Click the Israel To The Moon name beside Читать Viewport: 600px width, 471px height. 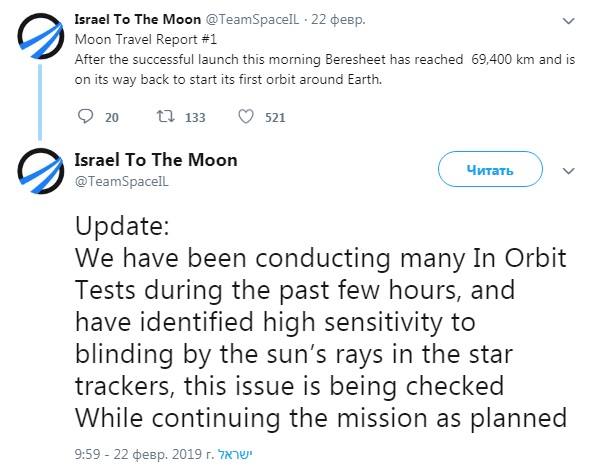(x=156, y=160)
